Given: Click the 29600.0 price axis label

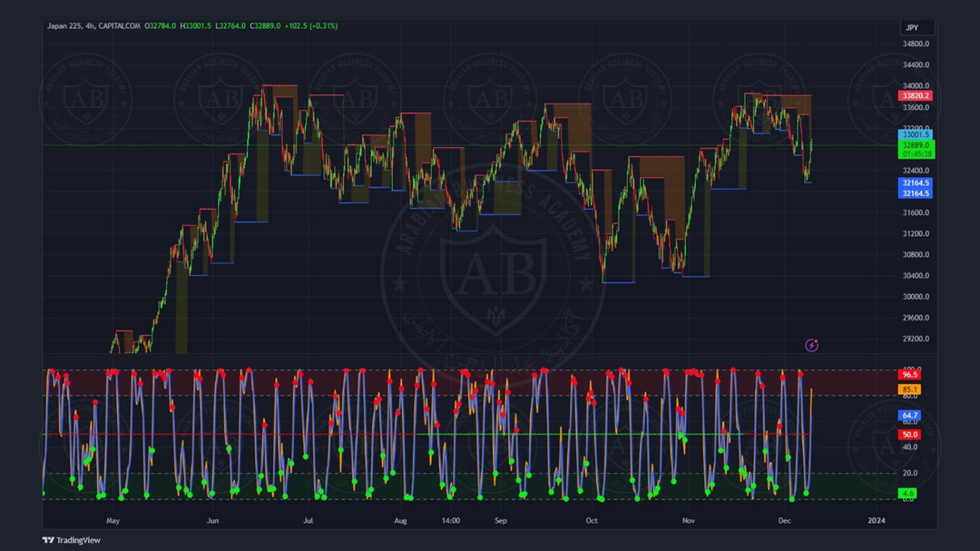Looking at the screenshot, I should pos(915,318).
